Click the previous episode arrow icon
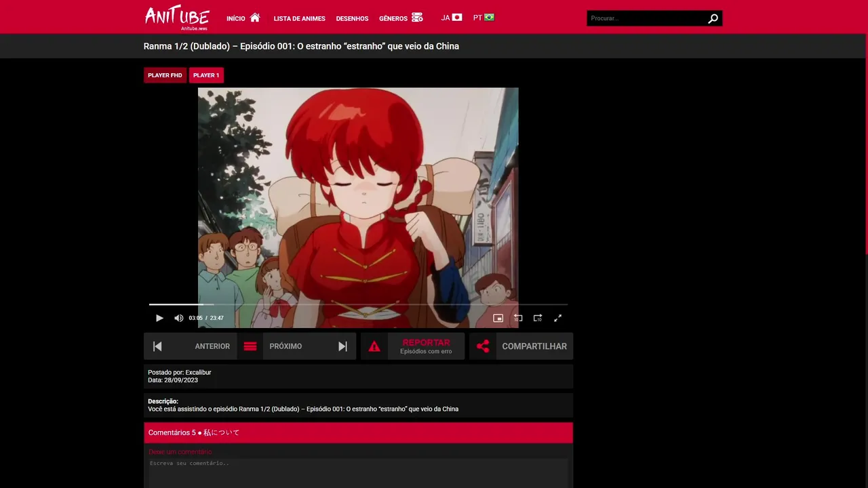This screenshot has height=488, width=868. [157, 346]
